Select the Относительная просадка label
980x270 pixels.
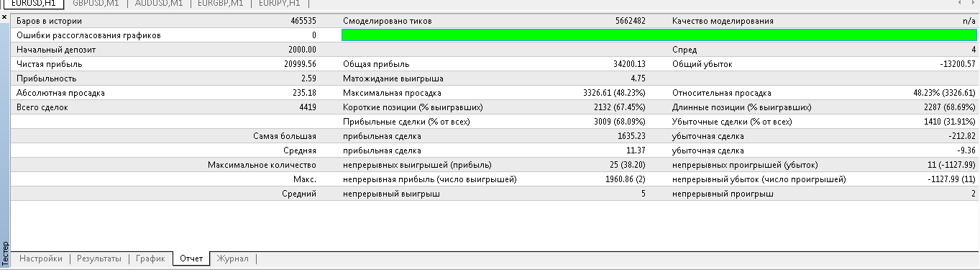721,93
